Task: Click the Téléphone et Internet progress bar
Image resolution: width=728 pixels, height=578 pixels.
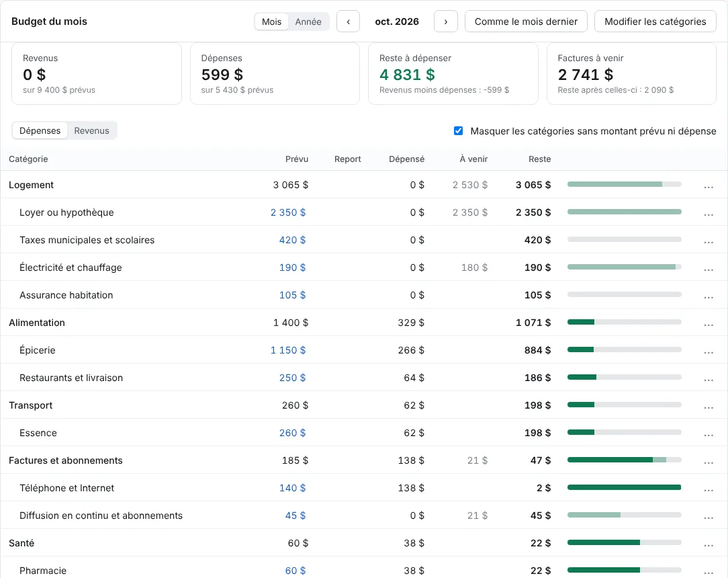Action: (x=625, y=487)
